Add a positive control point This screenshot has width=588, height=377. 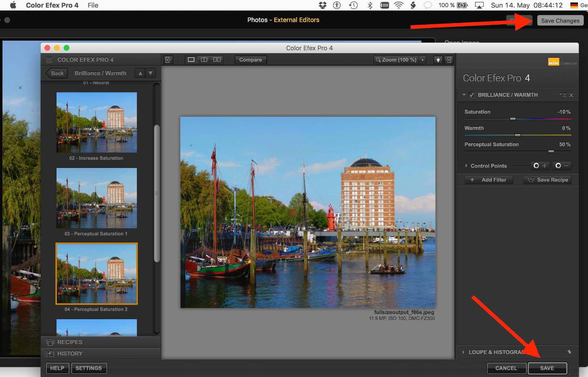pos(540,166)
